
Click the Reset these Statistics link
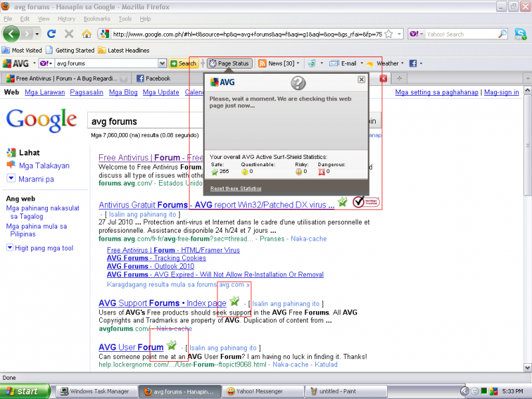pyautogui.click(x=236, y=189)
